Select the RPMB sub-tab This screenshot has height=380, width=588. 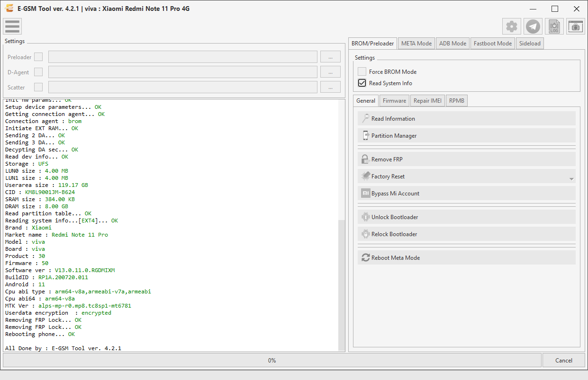[457, 100]
